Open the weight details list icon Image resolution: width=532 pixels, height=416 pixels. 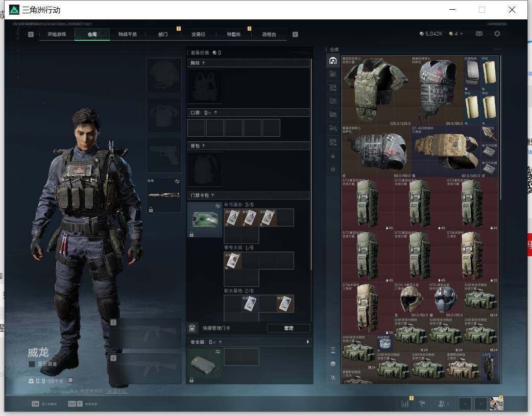(x=70, y=380)
